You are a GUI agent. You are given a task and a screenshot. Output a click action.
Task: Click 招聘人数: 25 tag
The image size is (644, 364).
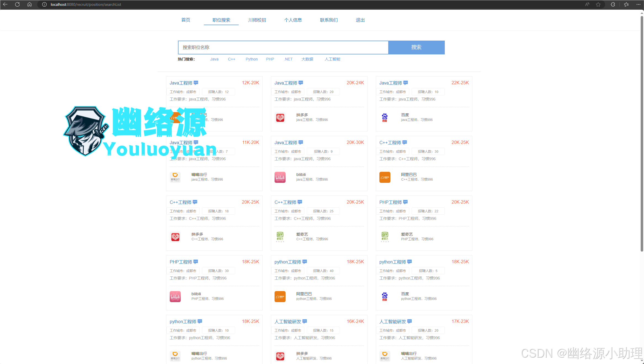click(323, 211)
